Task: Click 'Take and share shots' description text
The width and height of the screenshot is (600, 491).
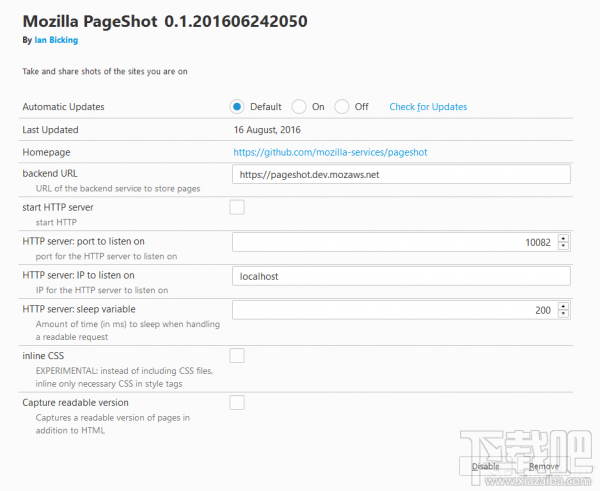Action: (x=105, y=72)
